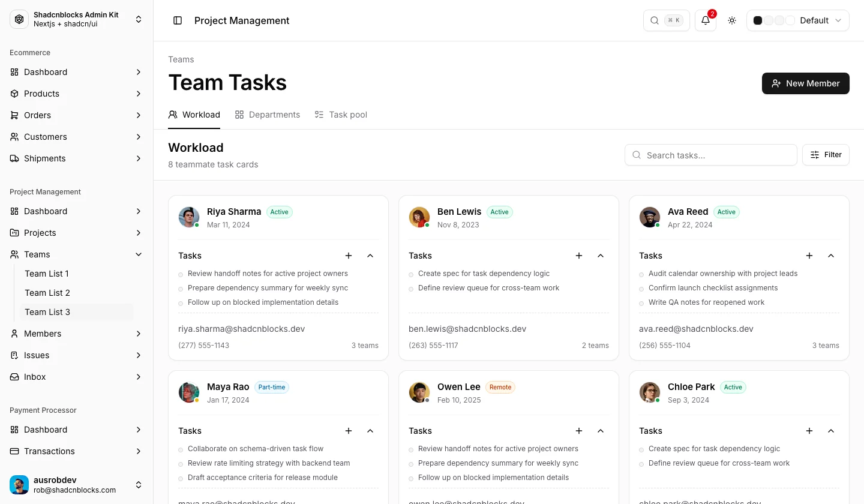Screen dimensions: 864x504
Task: Click the ausrobdev user avatar
Action: [x=19, y=485]
